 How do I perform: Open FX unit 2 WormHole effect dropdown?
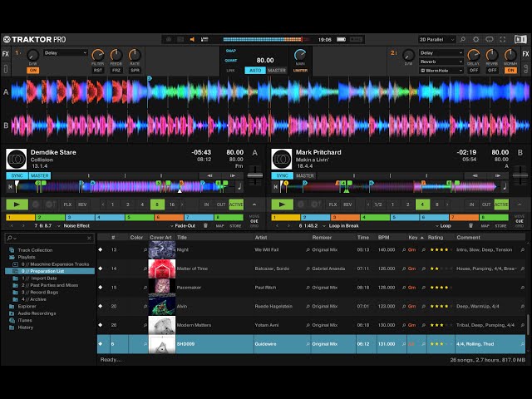tap(441, 71)
